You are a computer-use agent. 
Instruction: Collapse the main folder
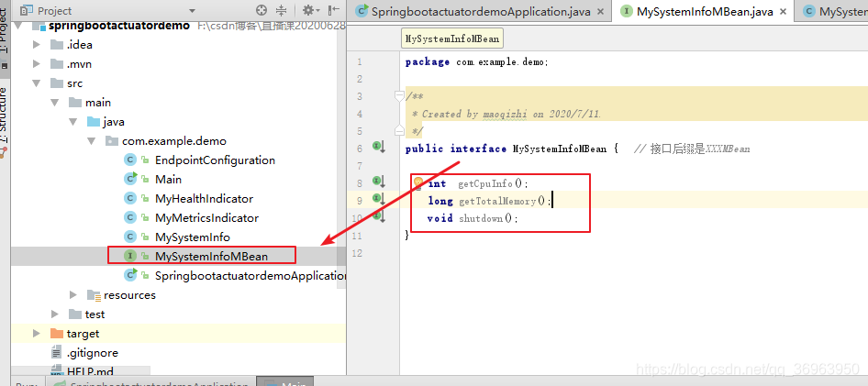point(55,103)
